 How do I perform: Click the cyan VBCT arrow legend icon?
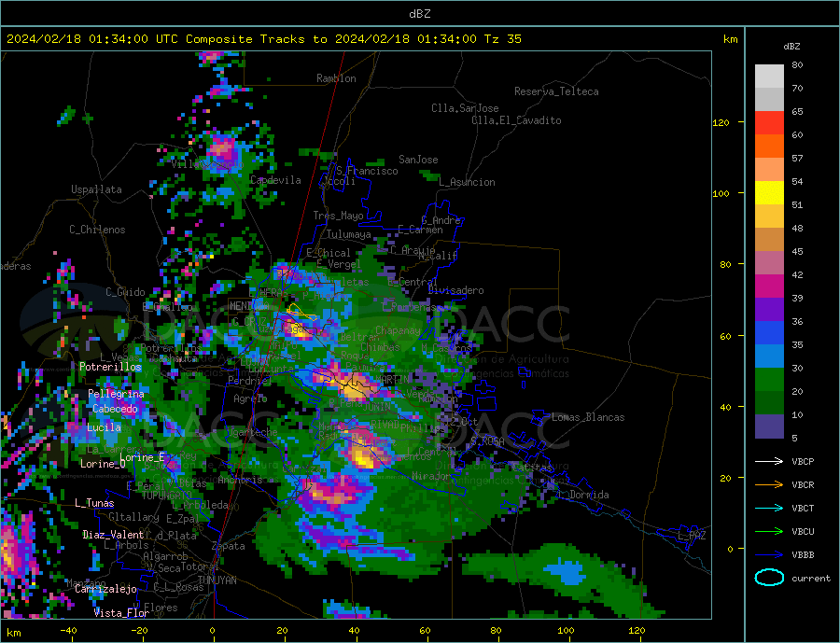click(x=769, y=508)
